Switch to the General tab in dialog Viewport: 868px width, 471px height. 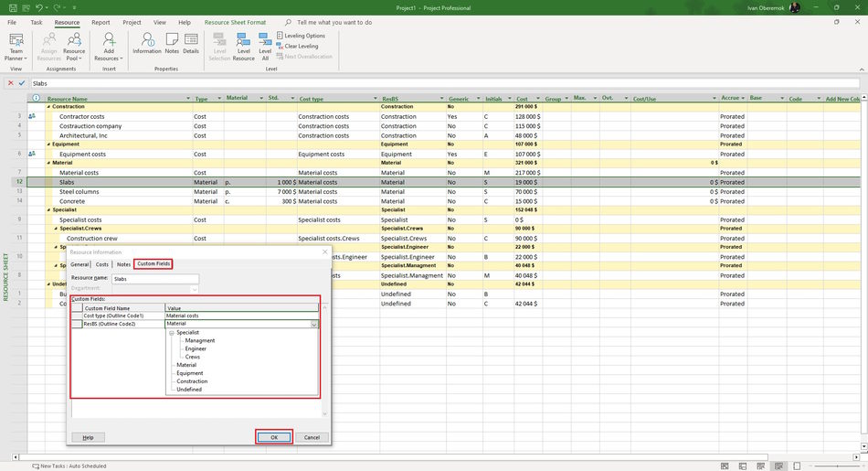[79, 264]
